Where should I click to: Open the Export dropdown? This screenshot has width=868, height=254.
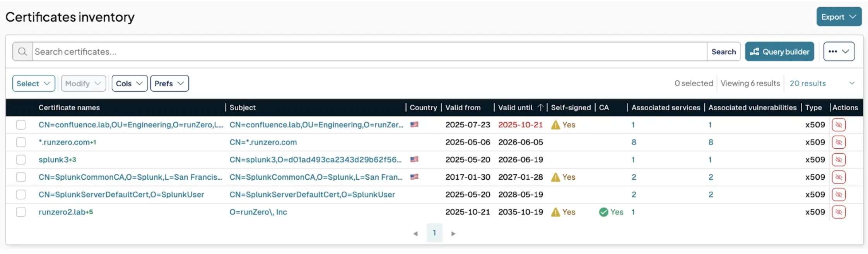coord(839,17)
